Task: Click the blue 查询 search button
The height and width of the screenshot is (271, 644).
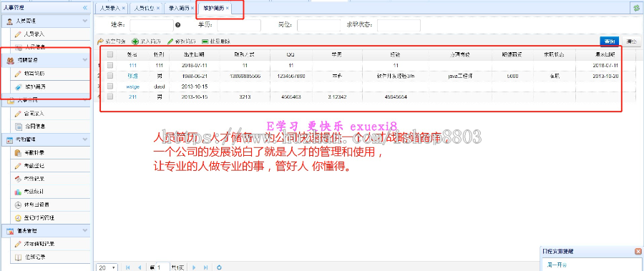Action: point(610,41)
